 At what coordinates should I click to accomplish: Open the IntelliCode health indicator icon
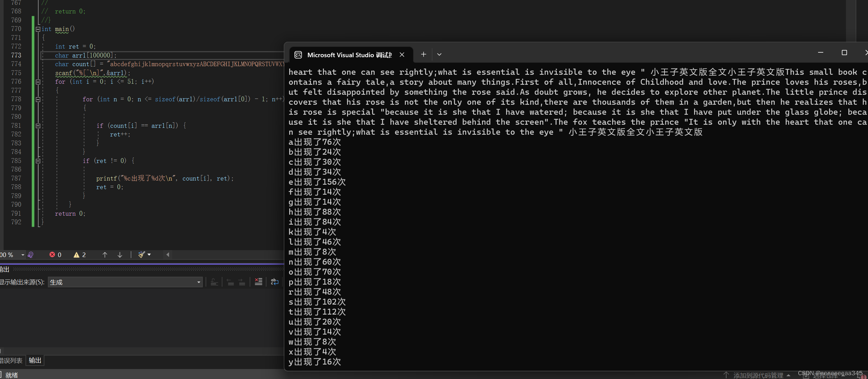[x=31, y=255]
